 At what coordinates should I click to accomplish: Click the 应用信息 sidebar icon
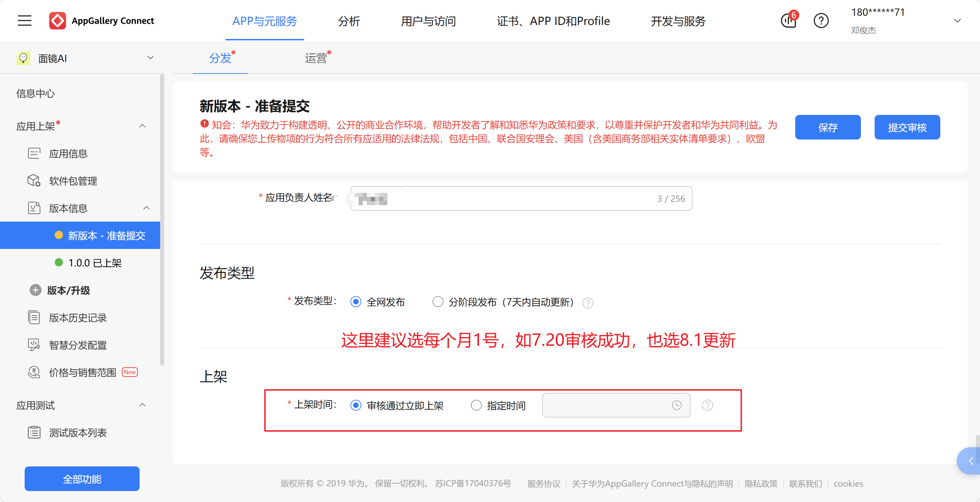point(34,153)
